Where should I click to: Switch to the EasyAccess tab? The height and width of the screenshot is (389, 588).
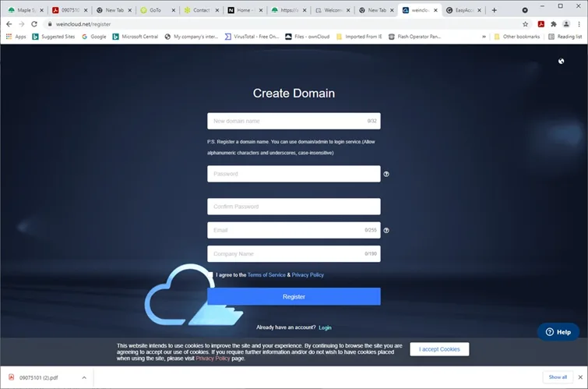point(463,10)
